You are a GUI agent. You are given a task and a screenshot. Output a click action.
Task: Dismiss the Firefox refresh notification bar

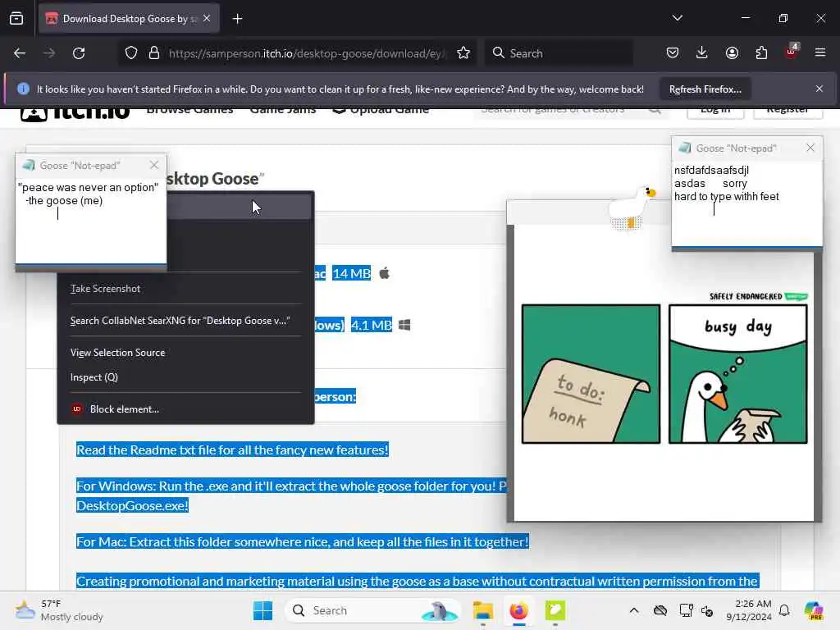coord(819,89)
